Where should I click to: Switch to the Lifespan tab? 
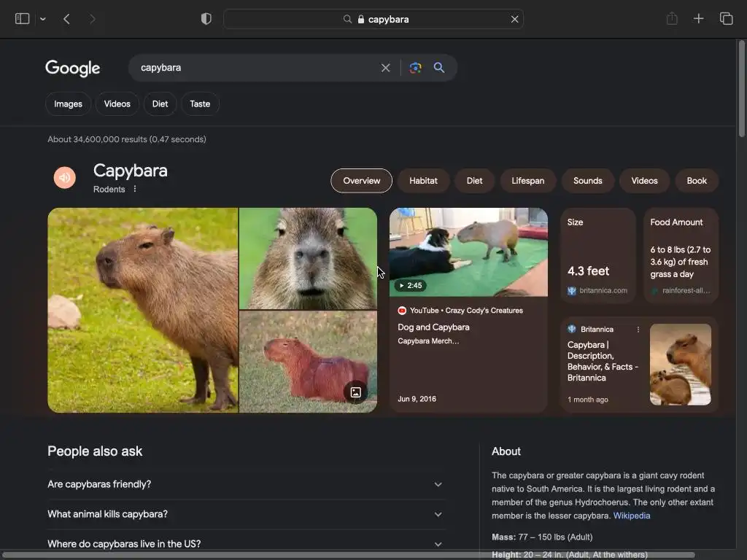tap(528, 181)
